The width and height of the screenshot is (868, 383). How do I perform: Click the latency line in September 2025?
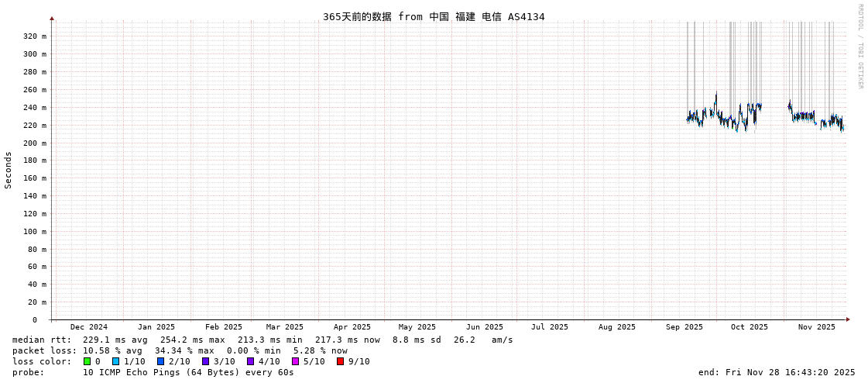701,117
